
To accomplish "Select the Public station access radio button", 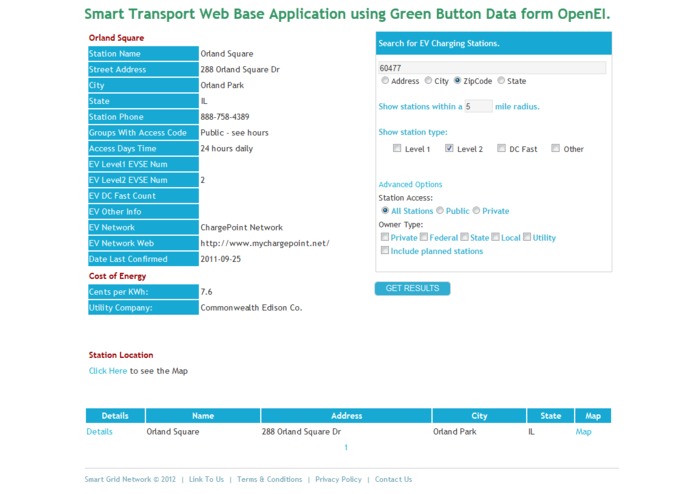I will point(440,210).
